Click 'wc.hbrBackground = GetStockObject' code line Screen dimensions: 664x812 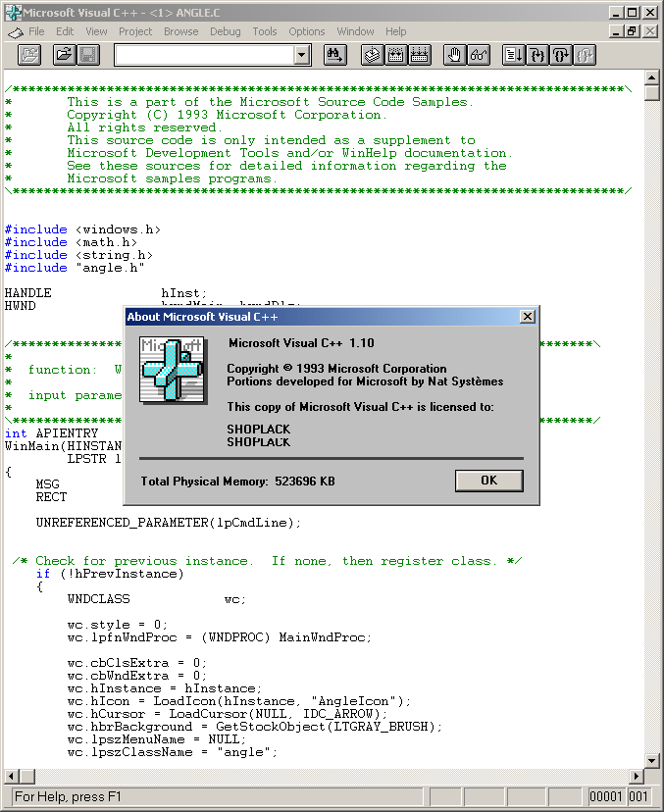(255, 727)
